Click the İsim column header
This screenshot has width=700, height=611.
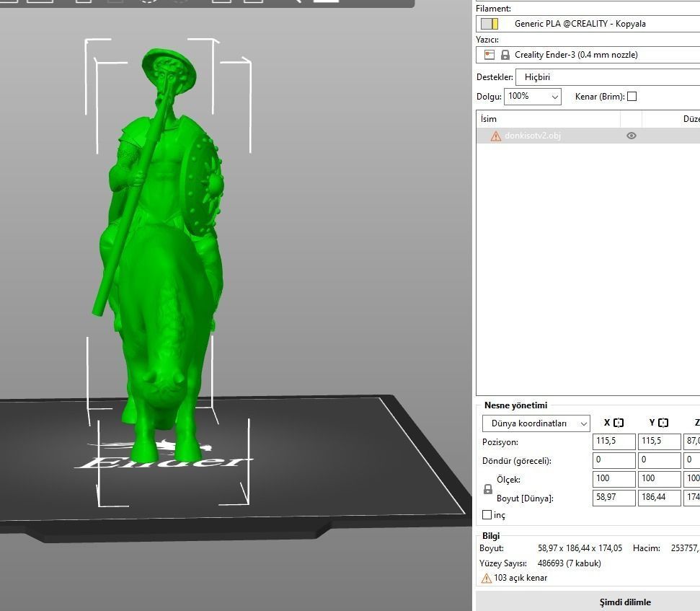548,119
